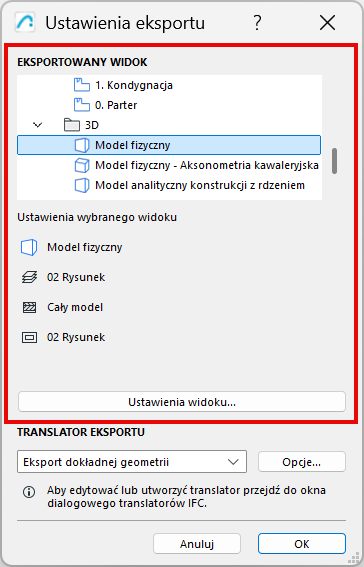
Task: Open 'Ustawienia widoku...' view settings
Action: 182,402
